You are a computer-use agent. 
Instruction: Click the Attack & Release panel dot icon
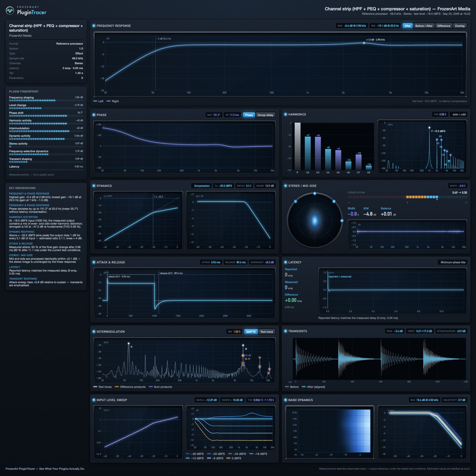tap(94, 262)
